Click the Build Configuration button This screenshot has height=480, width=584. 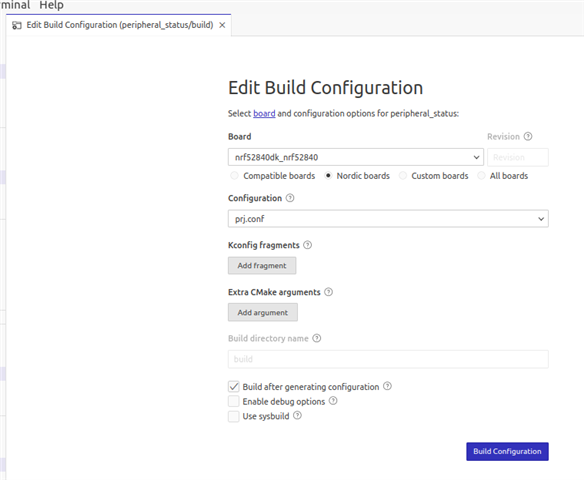click(507, 451)
